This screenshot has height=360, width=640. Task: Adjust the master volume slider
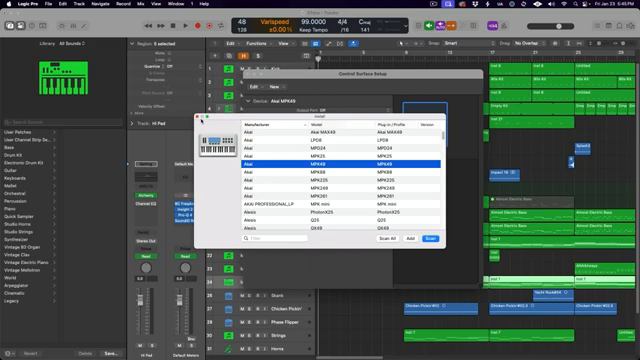click(x=551, y=26)
